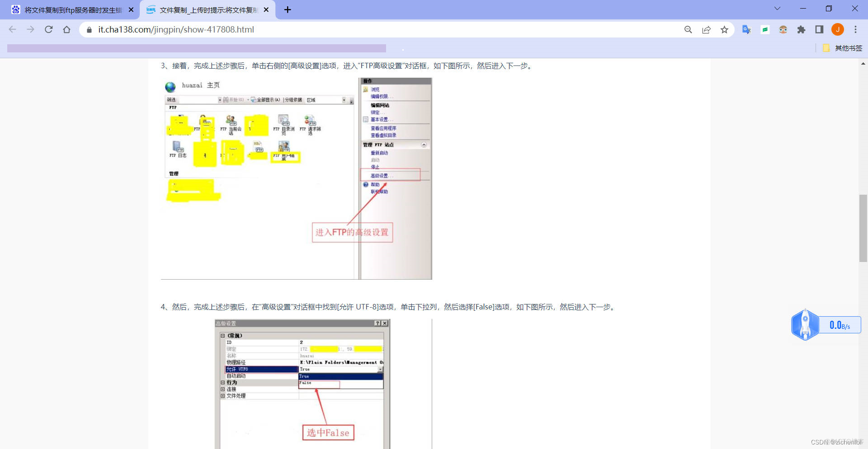Viewport: 868px width, 449px height.
Task: Click the browser forward arrow
Action: point(30,29)
